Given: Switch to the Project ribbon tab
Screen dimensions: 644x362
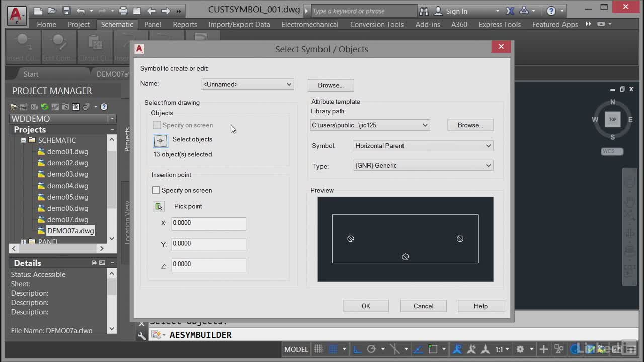Looking at the screenshot, I should pyautogui.click(x=79, y=24).
